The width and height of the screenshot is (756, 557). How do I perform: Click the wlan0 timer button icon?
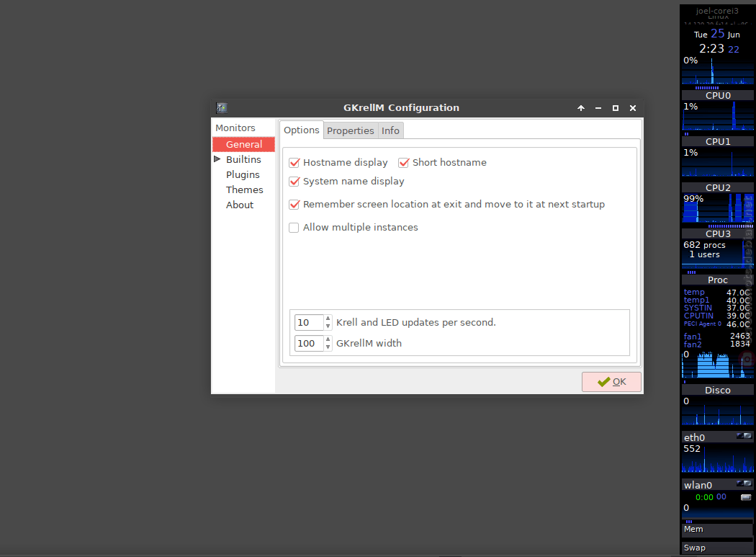point(745,497)
